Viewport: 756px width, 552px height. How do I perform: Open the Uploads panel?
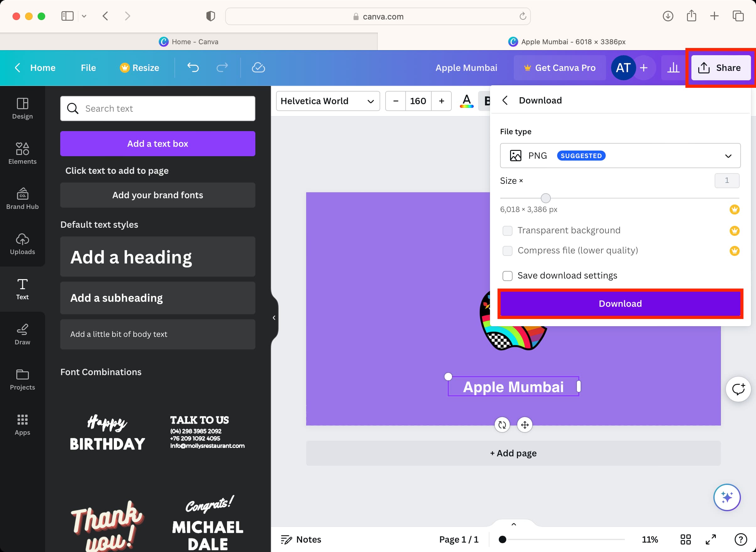pyautogui.click(x=22, y=244)
